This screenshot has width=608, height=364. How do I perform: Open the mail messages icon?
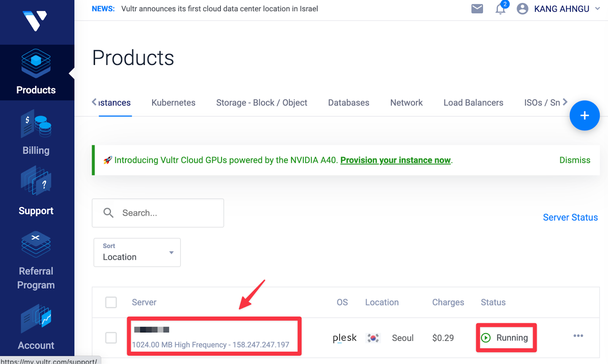click(x=477, y=9)
